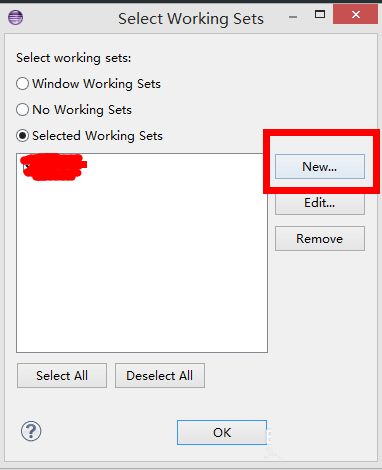This screenshot has width=382, height=470.
Task: Open the Edit... working set button
Action: click(320, 203)
